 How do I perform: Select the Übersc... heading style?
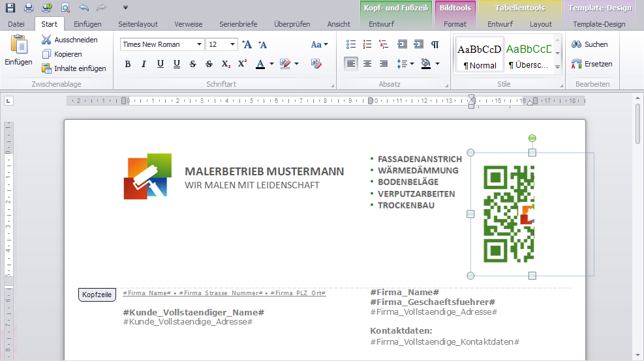529,56
